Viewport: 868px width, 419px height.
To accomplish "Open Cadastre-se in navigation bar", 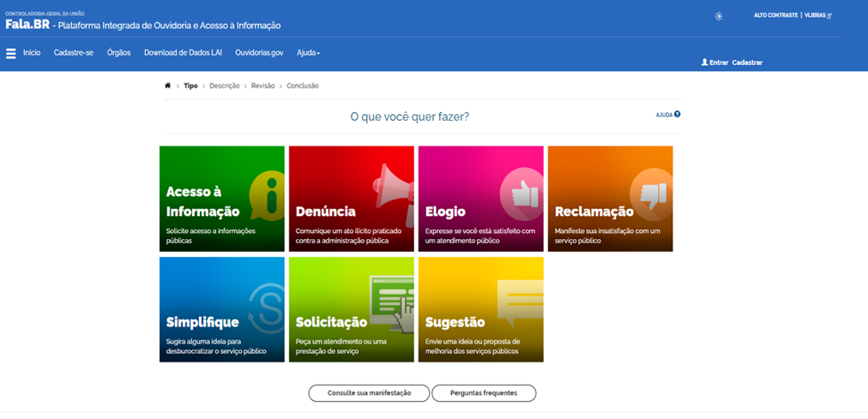I will tap(74, 53).
